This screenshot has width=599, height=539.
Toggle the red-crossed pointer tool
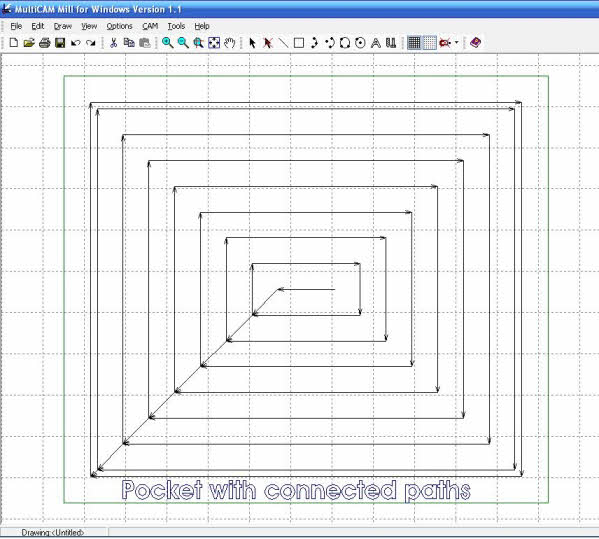coord(268,43)
